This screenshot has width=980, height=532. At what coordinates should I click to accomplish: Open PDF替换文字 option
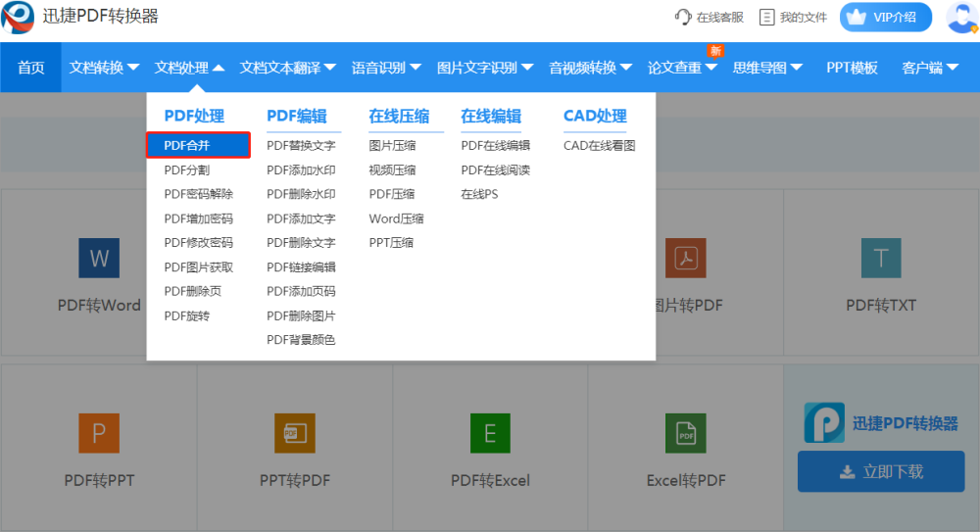tap(301, 146)
